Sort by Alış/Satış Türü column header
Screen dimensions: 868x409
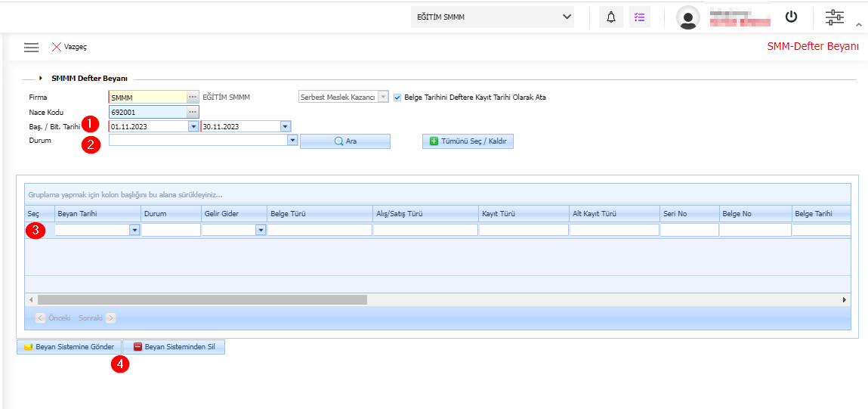(426, 213)
